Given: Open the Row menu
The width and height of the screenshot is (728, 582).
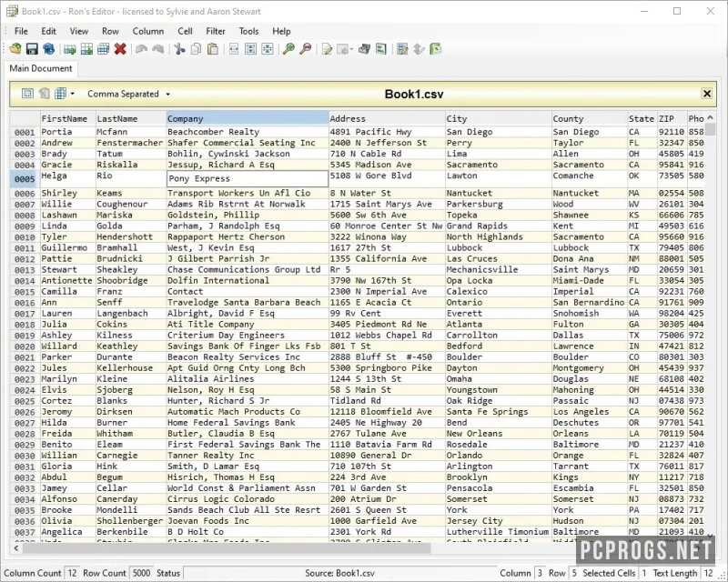Looking at the screenshot, I should pos(110,31).
